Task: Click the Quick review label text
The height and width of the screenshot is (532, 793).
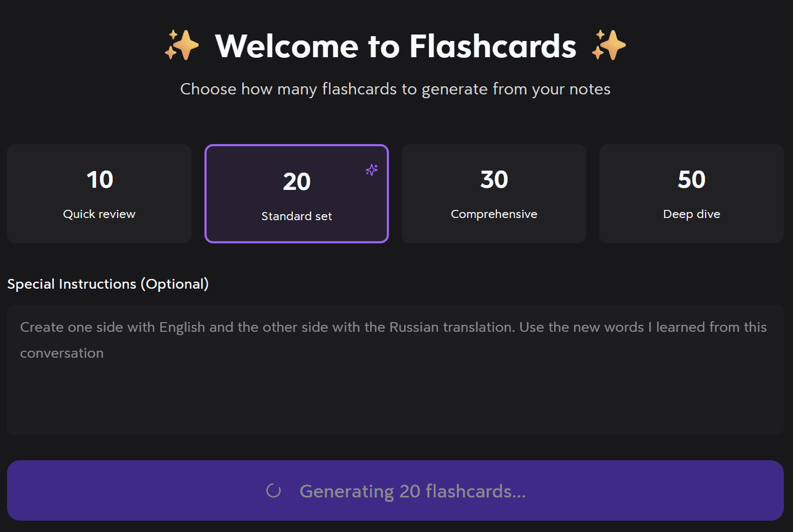Action: [x=99, y=214]
